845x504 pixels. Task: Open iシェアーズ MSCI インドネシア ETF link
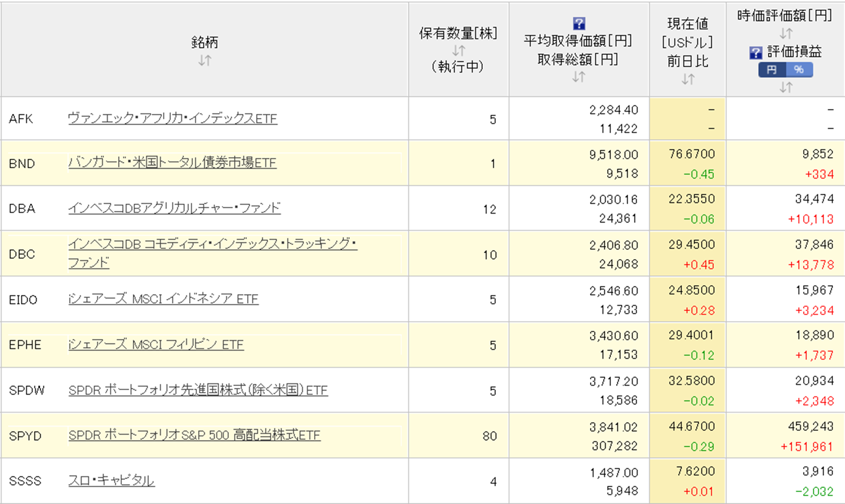tap(163, 299)
